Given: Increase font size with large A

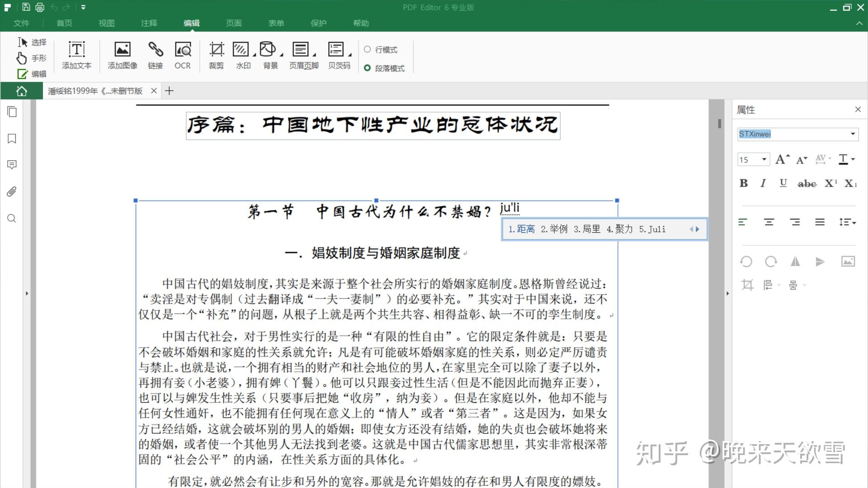Looking at the screenshot, I should 782,159.
